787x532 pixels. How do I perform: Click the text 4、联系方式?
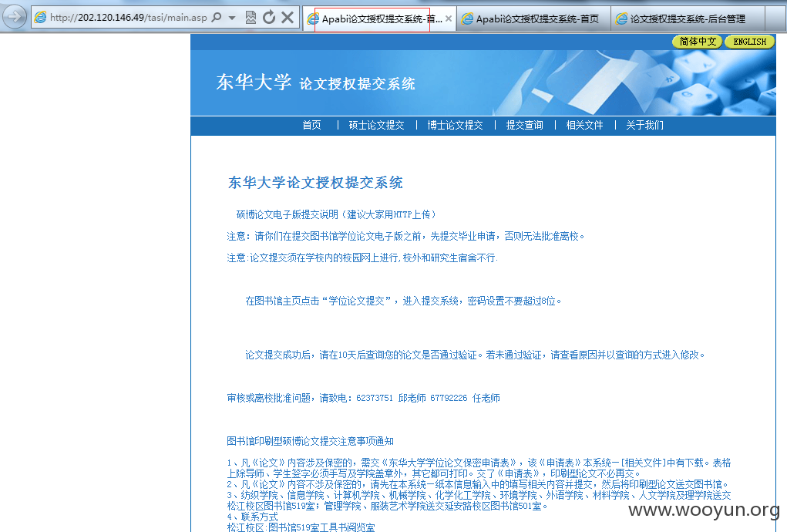coord(252,517)
